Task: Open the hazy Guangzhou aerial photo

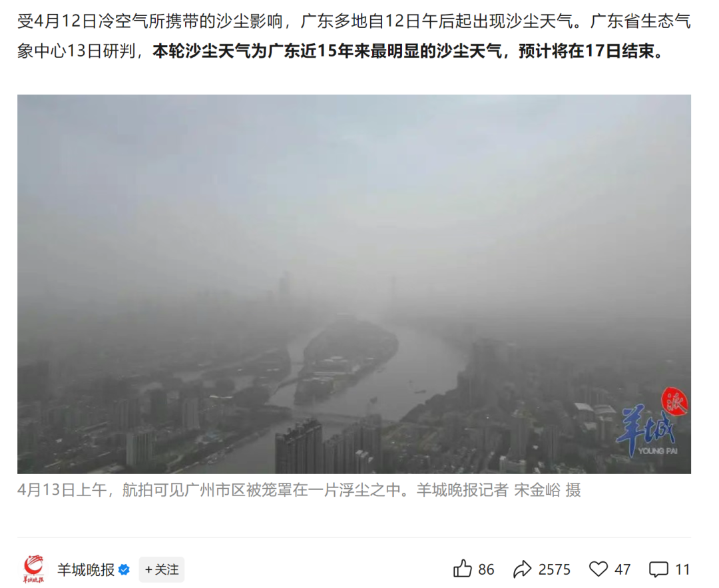Action: 354,284
